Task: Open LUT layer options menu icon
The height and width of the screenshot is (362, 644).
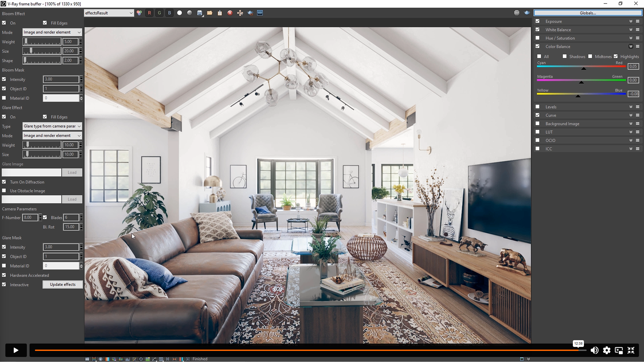Action: click(x=638, y=132)
